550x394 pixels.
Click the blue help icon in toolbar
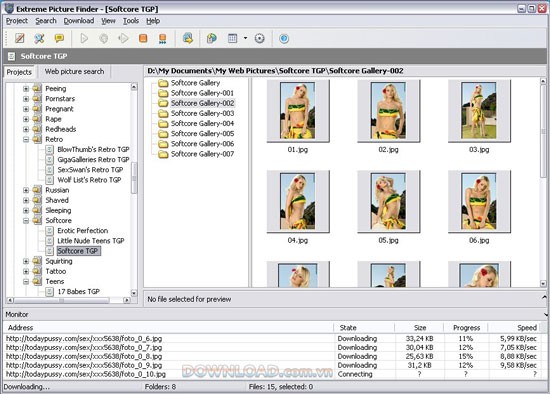tap(284, 38)
